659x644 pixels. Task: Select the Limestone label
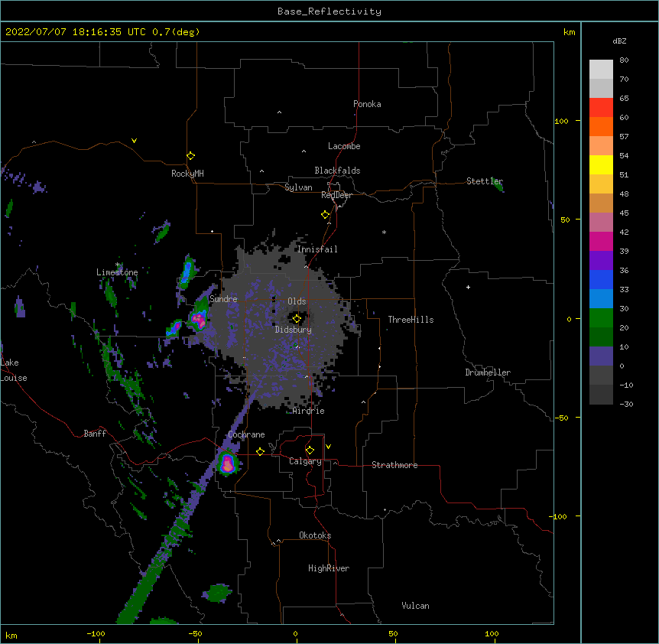117,272
